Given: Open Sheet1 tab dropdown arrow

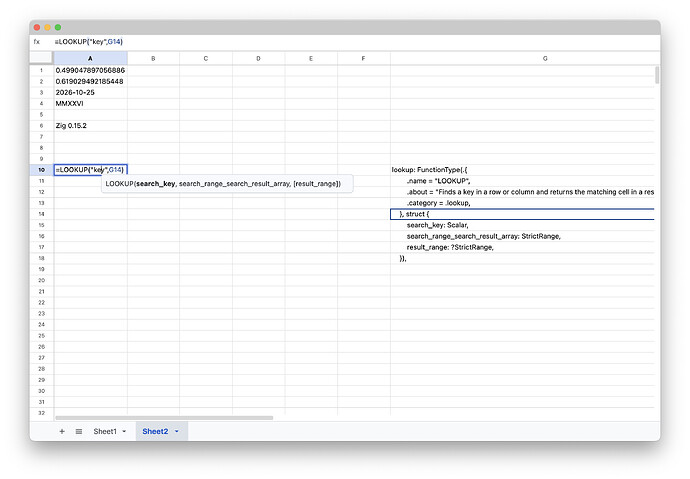Looking at the screenshot, I should coord(124,431).
